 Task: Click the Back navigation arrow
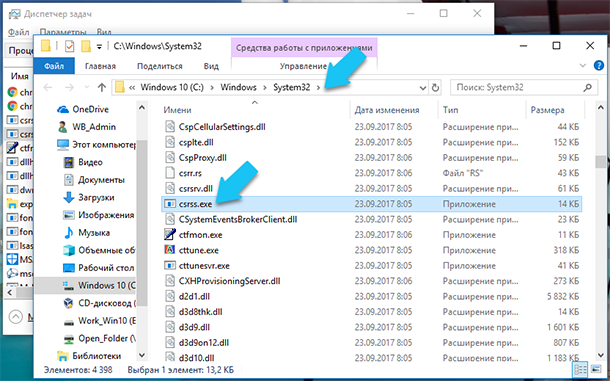pos(48,87)
